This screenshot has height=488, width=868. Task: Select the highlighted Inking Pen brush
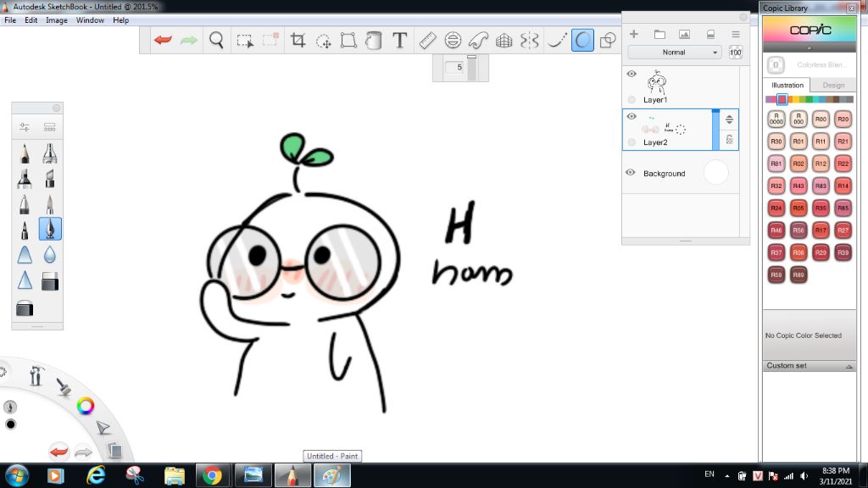pyautogui.click(x=50, y=229)
